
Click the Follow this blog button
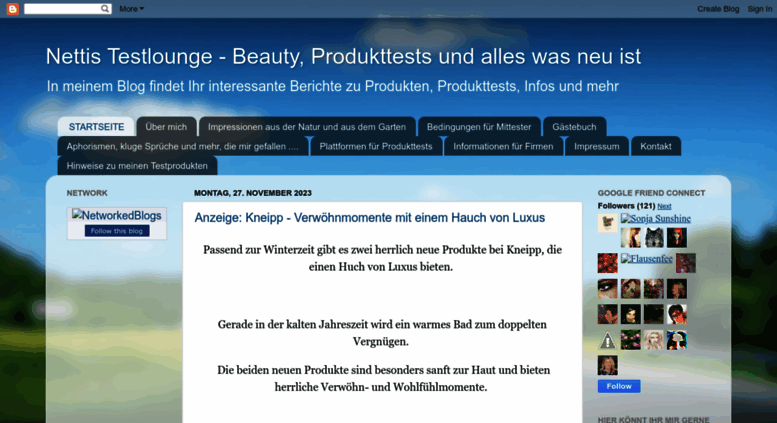[116, 231]
